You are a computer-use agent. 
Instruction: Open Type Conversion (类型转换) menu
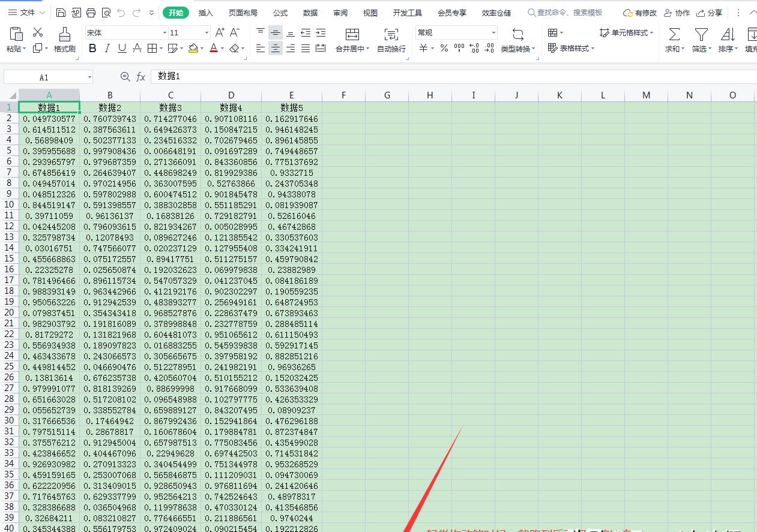click(518, 40)
